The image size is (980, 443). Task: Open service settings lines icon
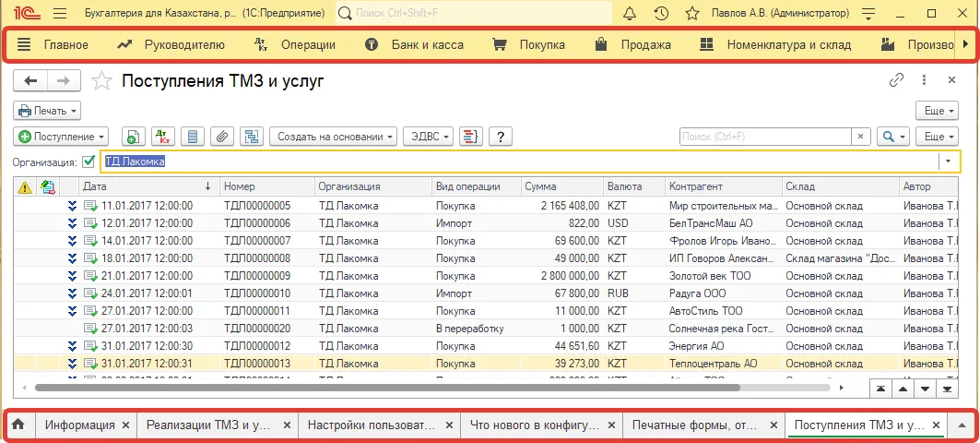coord(868,13)
